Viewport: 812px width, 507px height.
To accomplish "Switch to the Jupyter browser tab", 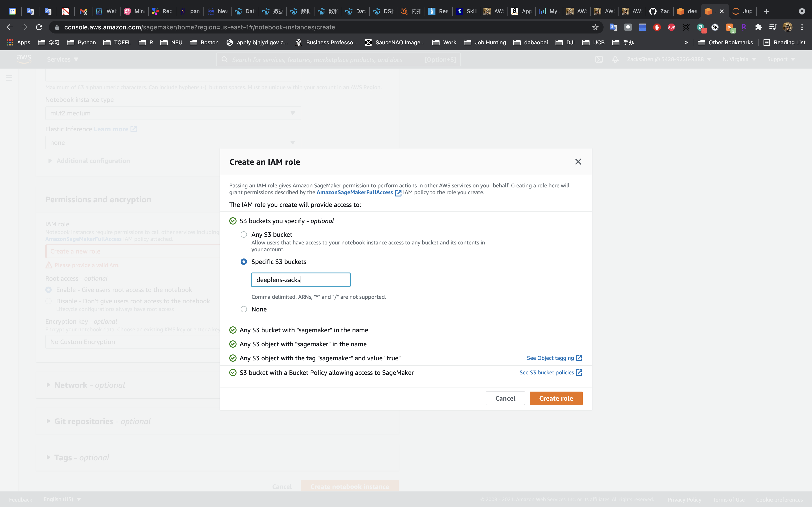I will pyautogui.click(x=742, y=11).
